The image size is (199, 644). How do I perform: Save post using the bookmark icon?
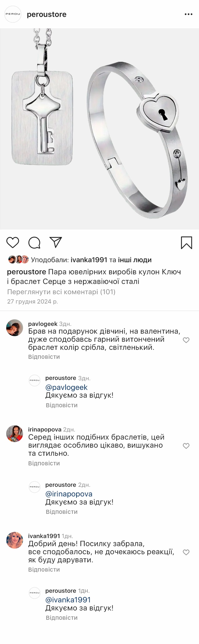point(186,243)
